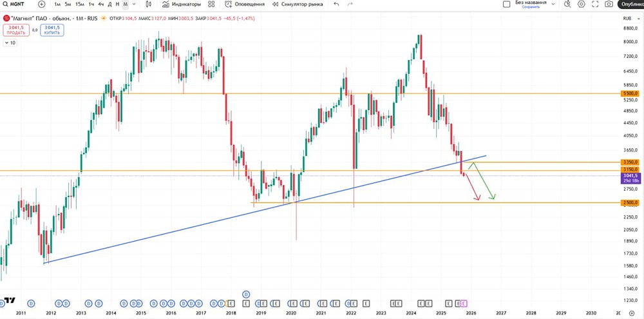The image size is (644, 319).
Task: Switch to the daily Д timeframe
Action: pyautogui.click(x=109, y=4)
